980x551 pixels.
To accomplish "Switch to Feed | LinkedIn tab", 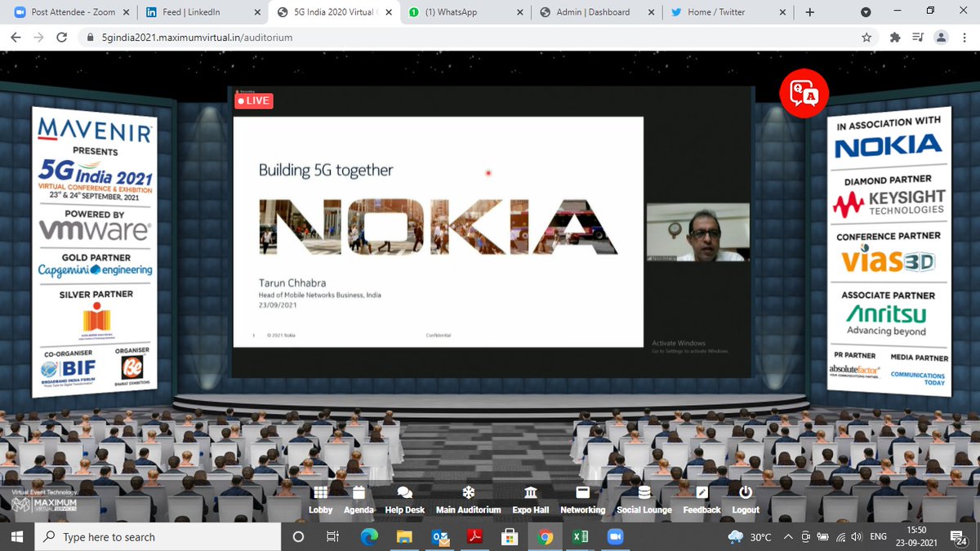I will (x=202, y=12).
